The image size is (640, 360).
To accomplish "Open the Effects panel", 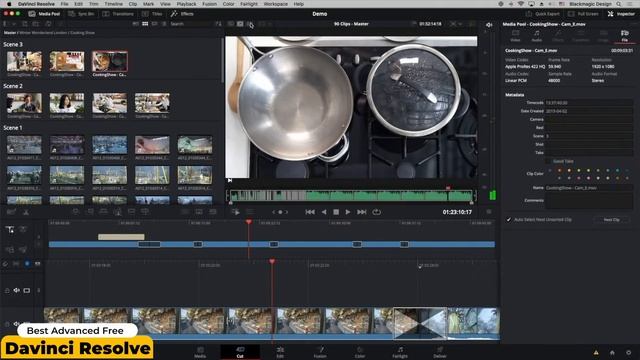I will [182, 14].
